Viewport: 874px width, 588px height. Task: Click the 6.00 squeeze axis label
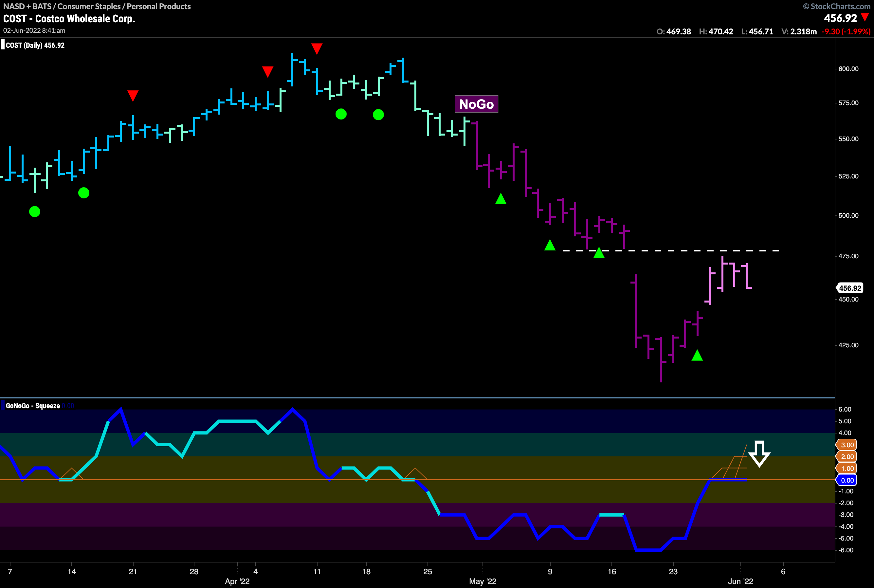point(845,409)
